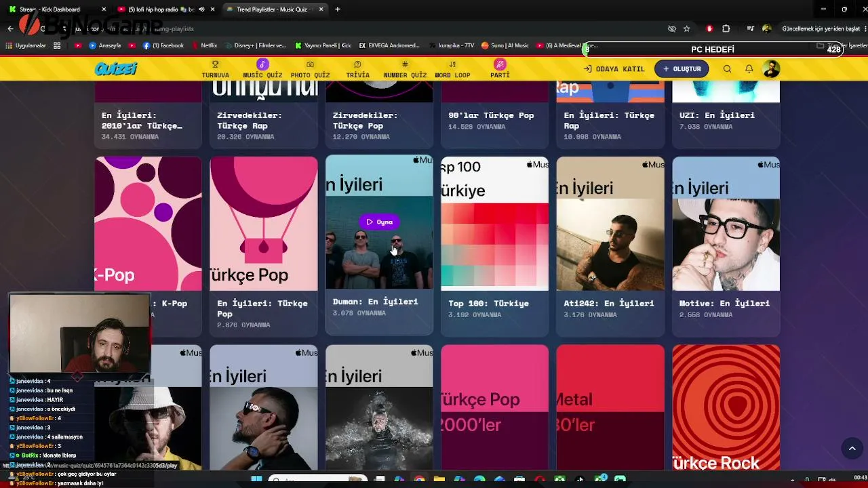Select the Zirvedekiler: Türkçe Pop title
The height and width of the screenshot is (488, 868).
(365, 120)
